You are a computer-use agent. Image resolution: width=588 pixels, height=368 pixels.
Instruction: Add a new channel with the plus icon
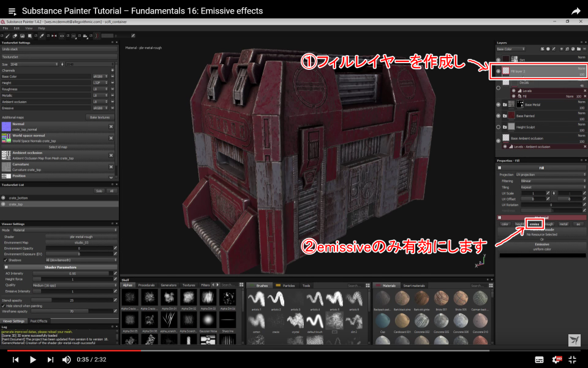coord(112,70)
